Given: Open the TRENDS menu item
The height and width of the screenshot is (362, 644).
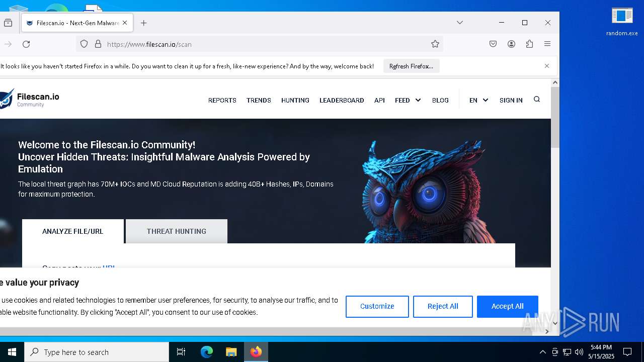Looking at the screenshot, I should [x=259, y=100].
